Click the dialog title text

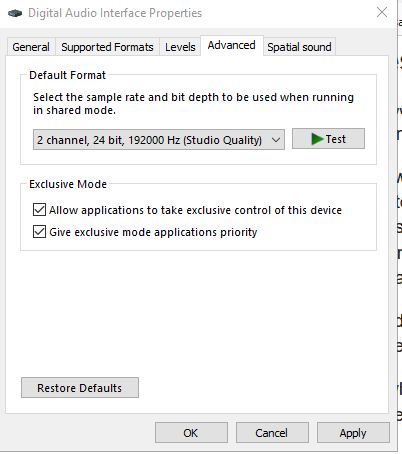[115, 13]
